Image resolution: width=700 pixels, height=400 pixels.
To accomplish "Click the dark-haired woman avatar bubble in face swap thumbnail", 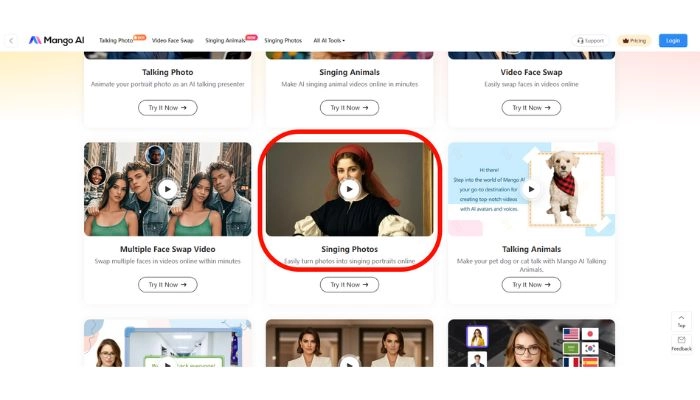I will [x=96, y=175].
